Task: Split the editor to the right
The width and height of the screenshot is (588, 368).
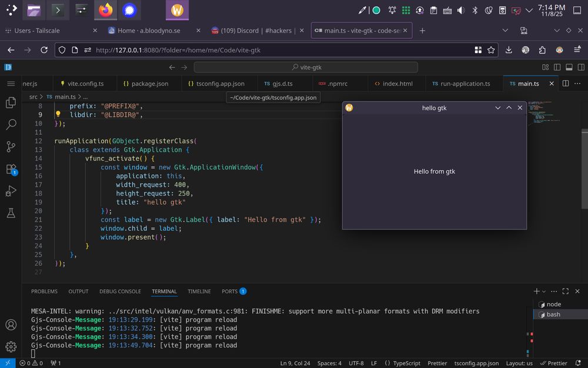Action: click(x=566, y=84)
